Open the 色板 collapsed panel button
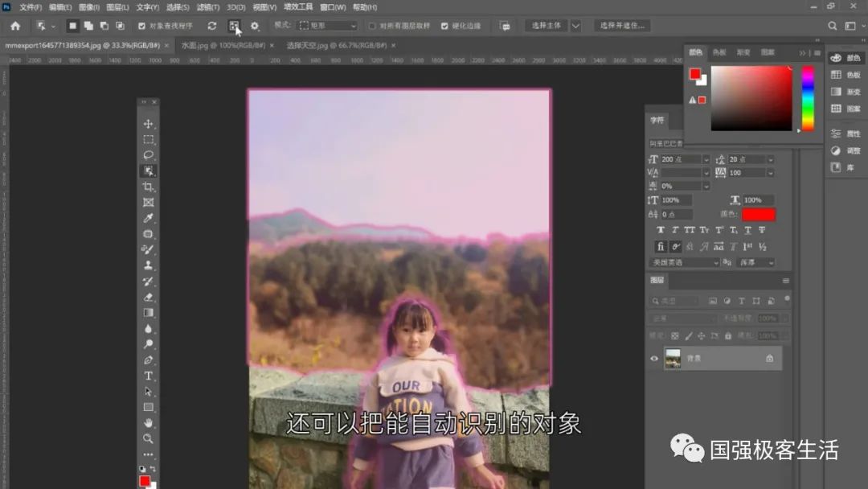This screenshot has width=868, height=489. click(845, 75)
